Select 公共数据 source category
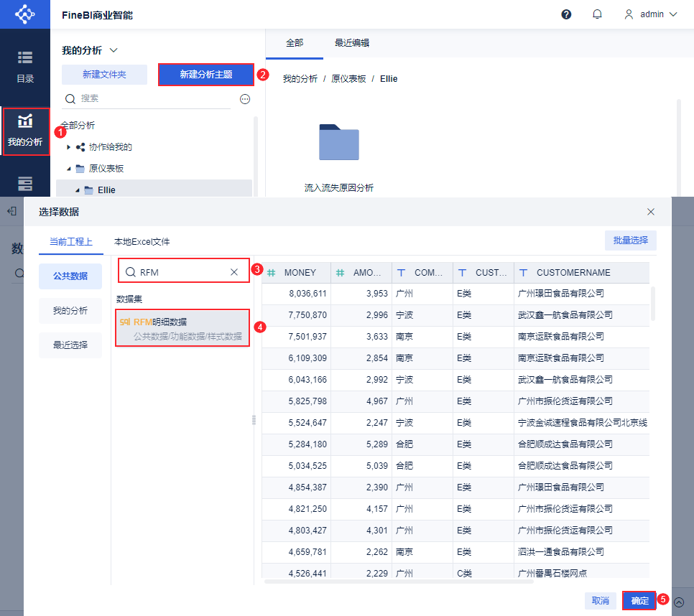694x616 pixels. (x=70, y=276)
